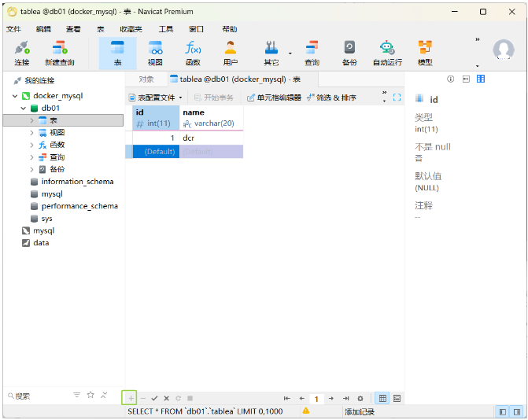This screenshot has height=420, width=528.
Task: Open a New Query (新建查询)
Action: point(60,53)
